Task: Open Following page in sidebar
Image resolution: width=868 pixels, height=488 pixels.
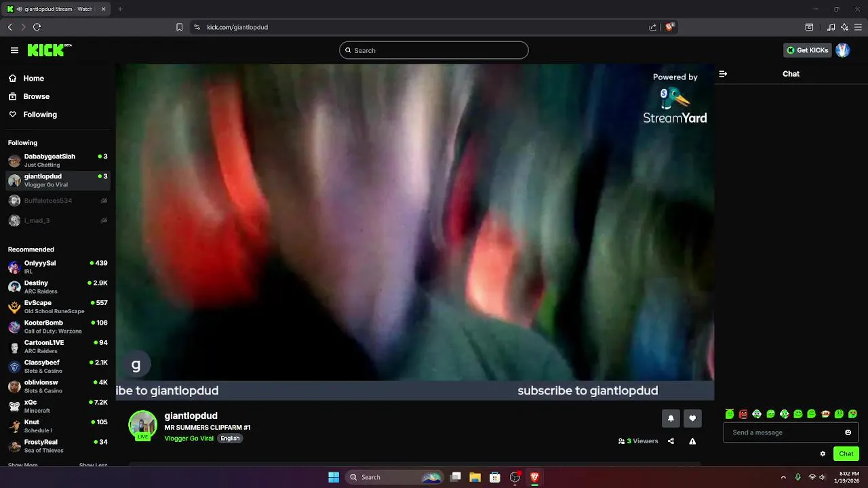Action: click(58, 115)
